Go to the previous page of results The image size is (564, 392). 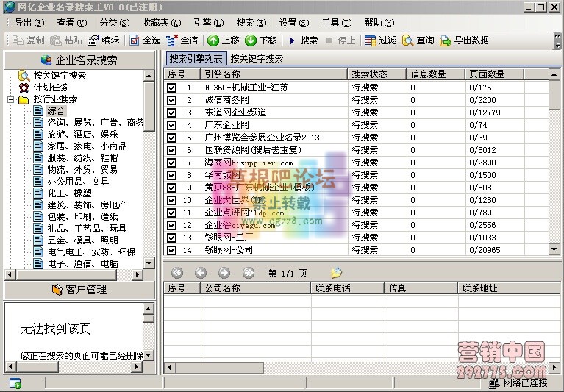pos(201,273)
